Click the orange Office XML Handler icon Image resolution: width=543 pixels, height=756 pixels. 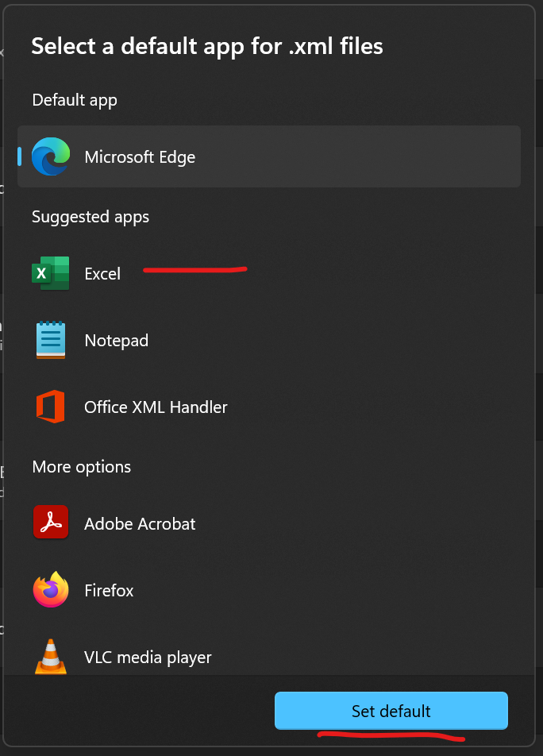[x=51, y=407]
